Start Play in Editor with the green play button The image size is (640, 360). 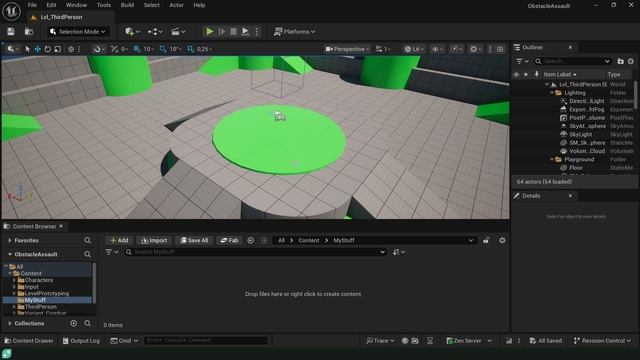click(x=210, y=31)
